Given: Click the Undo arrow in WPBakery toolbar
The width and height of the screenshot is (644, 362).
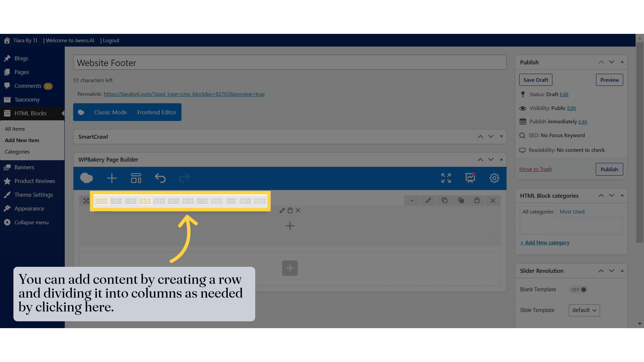Looking at the screenshot, I should coord(160,178).
